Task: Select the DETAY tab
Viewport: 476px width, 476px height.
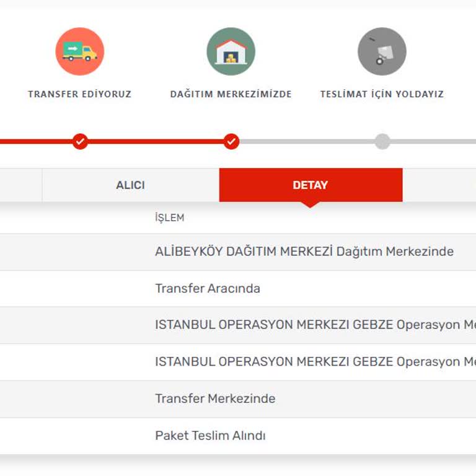Action: 311,185
